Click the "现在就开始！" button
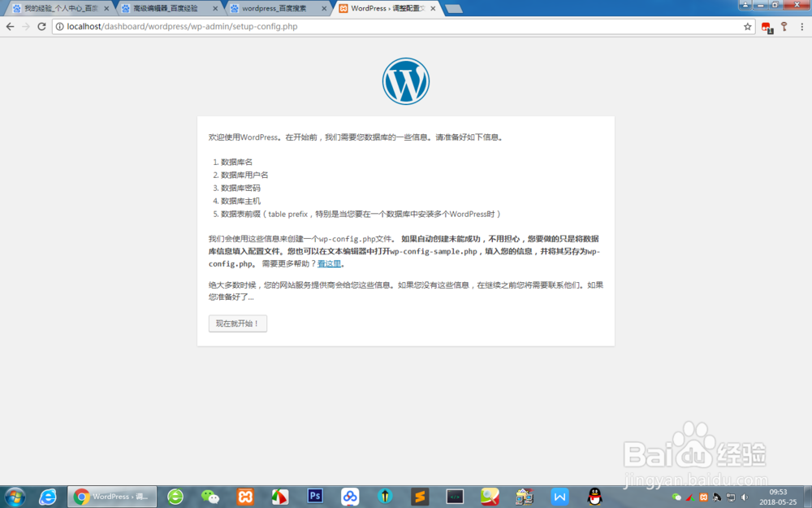The height and width of the screenshot is (508, 812). pos(237,323)
